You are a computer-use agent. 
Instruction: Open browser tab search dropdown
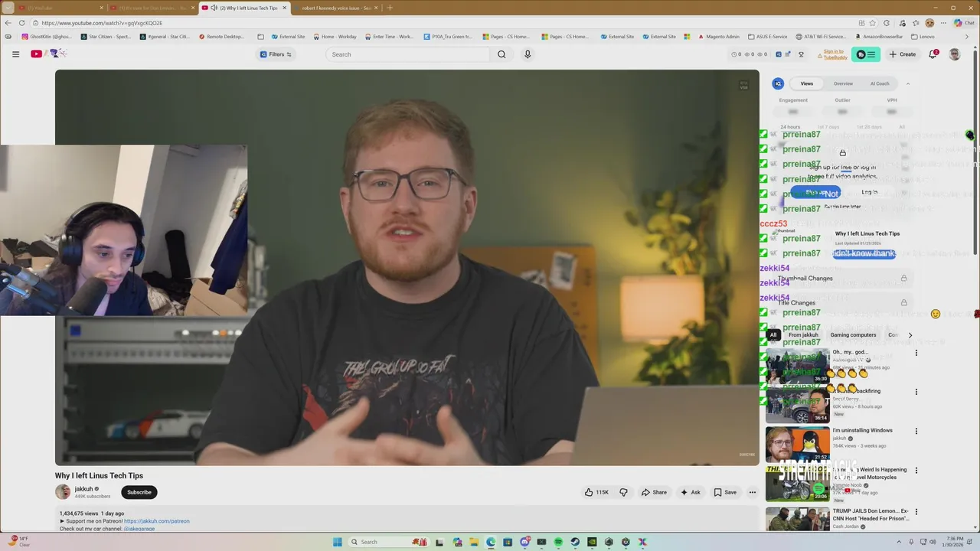click(8, 8)
